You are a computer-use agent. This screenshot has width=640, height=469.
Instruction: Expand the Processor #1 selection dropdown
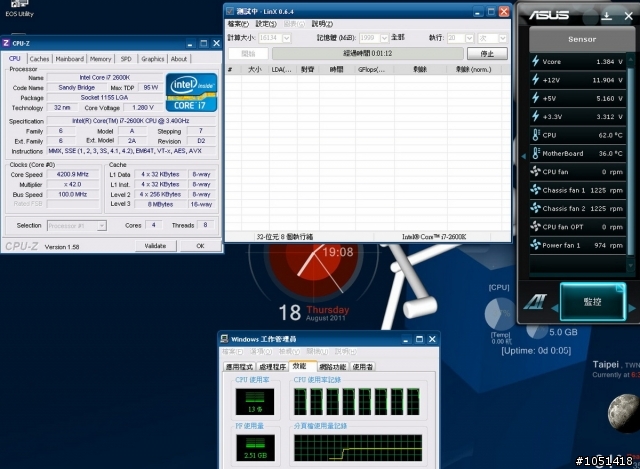click(x=102, y=225)
